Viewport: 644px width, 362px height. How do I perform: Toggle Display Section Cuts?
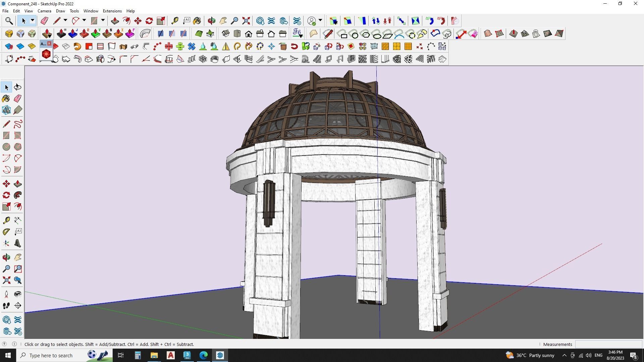(x=172, y=34)
